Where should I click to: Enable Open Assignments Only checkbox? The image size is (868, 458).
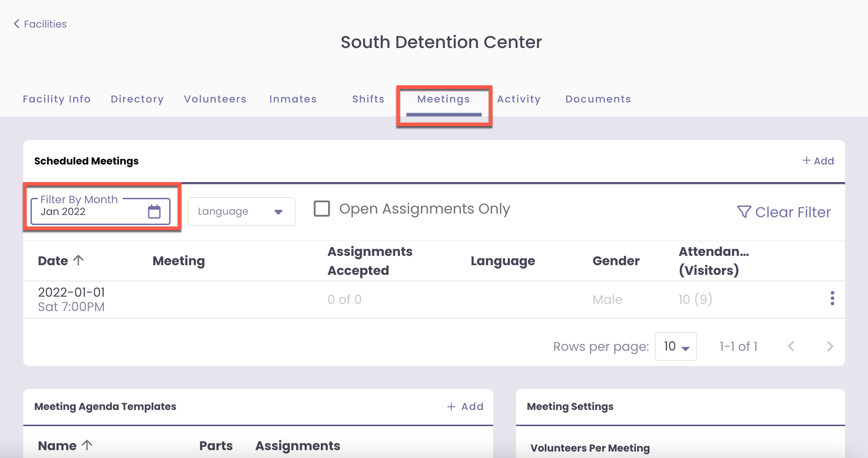click(321, 209)
